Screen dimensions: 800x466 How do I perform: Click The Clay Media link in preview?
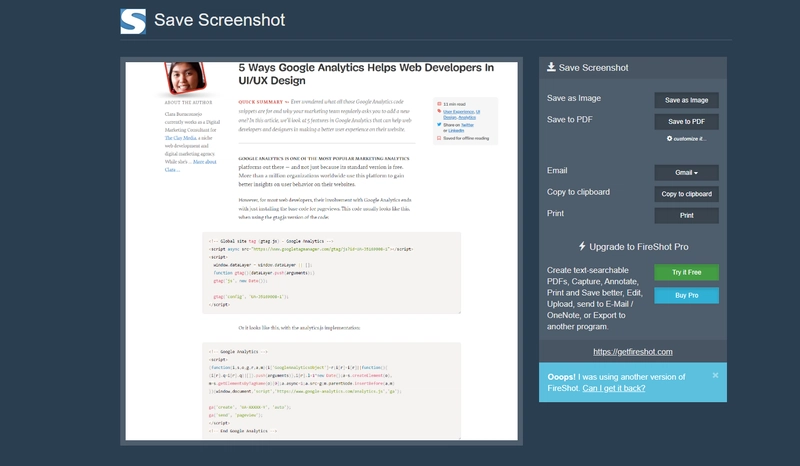point(180,138)
